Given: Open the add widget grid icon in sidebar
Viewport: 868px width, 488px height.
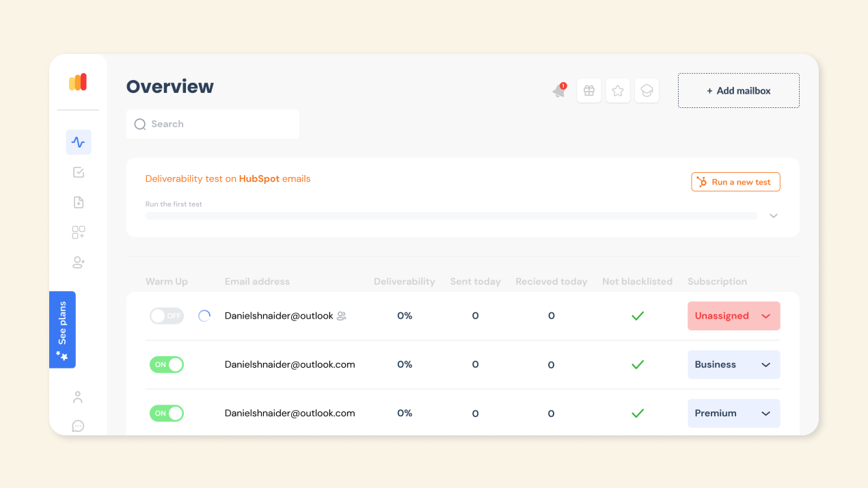Looking at the screenshot, I should pos(78,232).
